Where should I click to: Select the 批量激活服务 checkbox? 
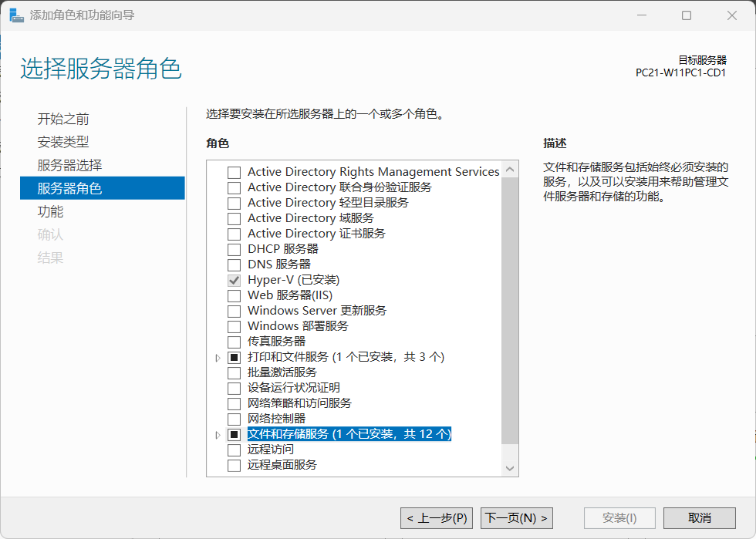point(234,372)
